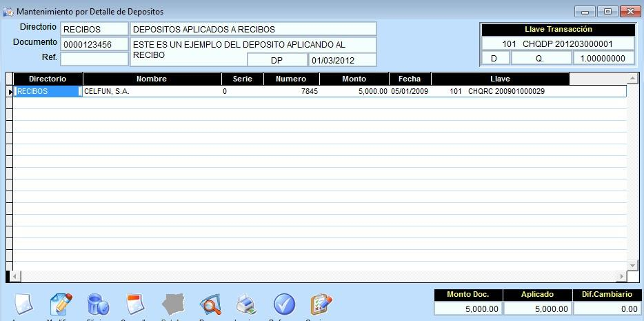The width and height of the screenshot is (644, 321).
Task: Click the Imprimir printer icon
Action: tap(246, 304)
